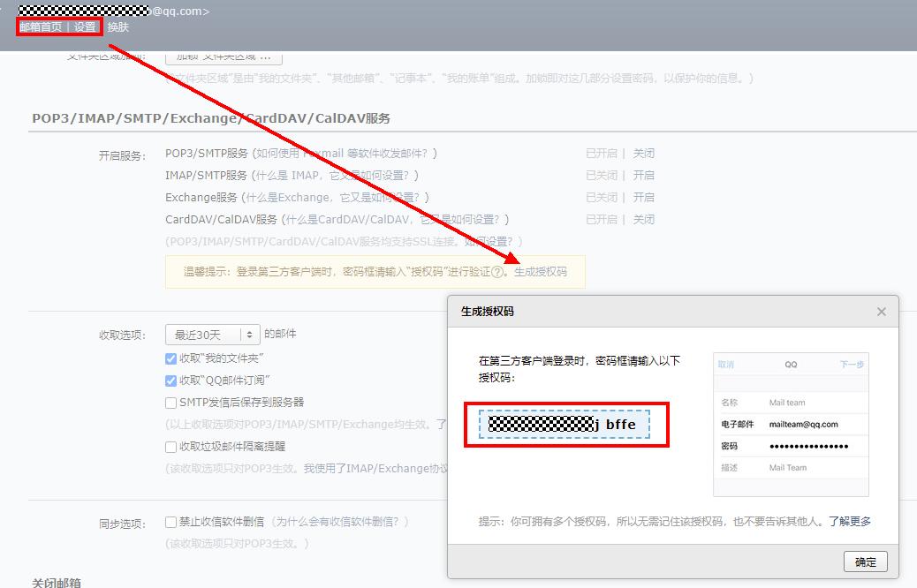Enable the Exchange service
917x588 pixels.
[644, 196]
